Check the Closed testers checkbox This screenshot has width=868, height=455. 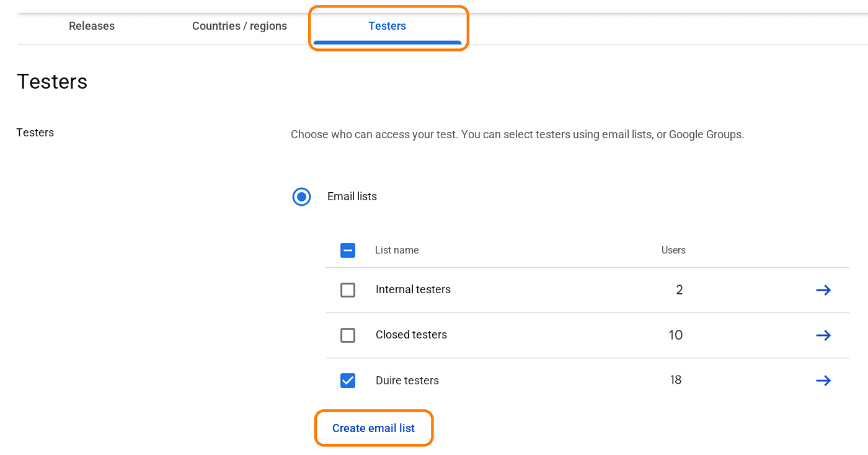coord(348,335)
